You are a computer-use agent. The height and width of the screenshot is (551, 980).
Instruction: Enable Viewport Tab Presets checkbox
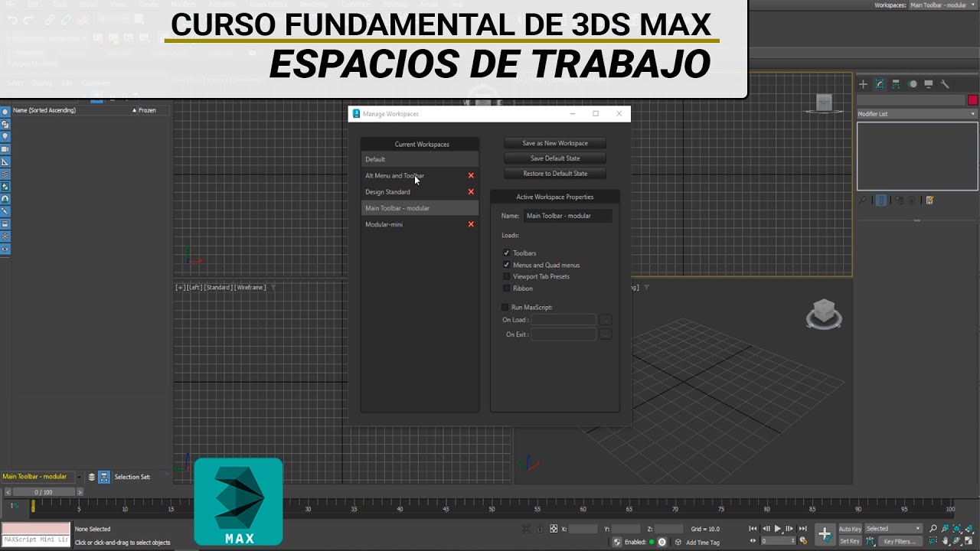506,276
